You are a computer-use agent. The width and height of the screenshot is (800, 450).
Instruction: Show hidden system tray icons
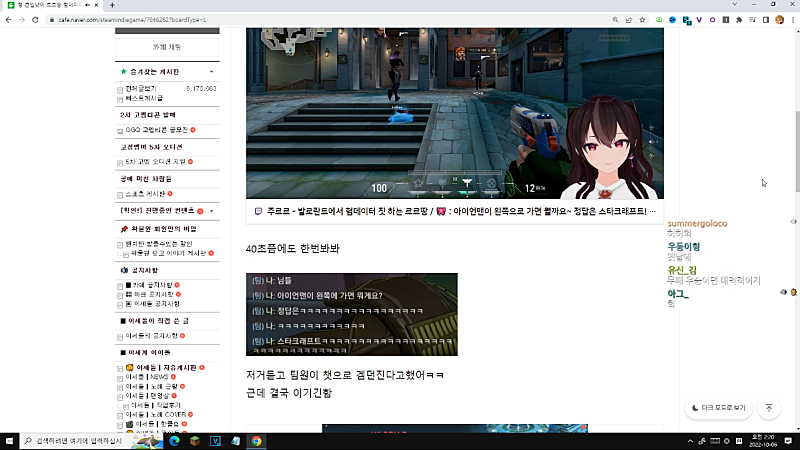click(x=690, y=441)
